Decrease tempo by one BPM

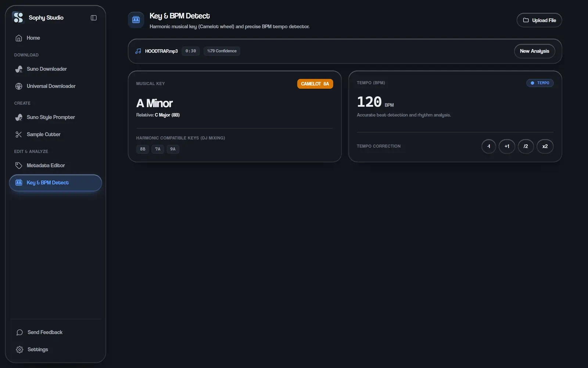[x=489, y=146]
